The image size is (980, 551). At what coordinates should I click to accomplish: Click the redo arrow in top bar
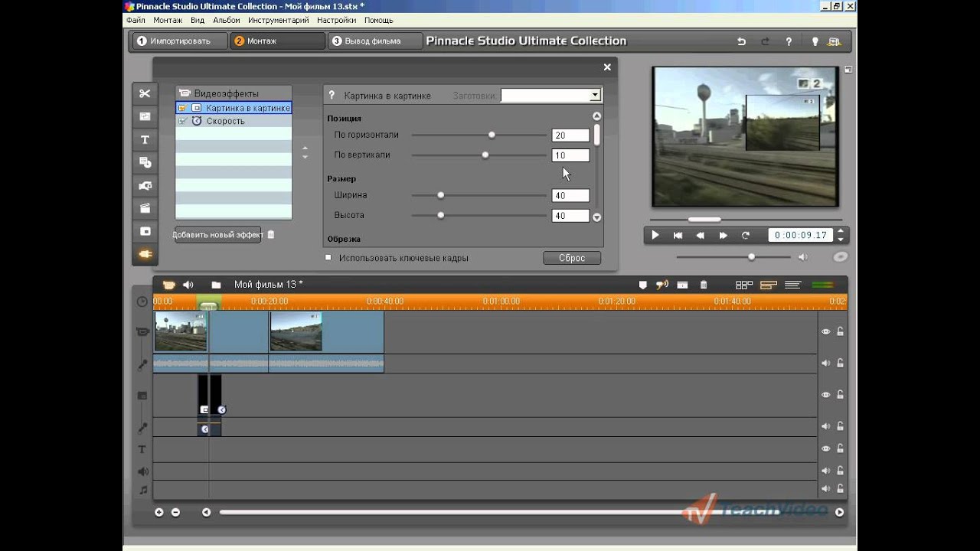coord(764,41)
